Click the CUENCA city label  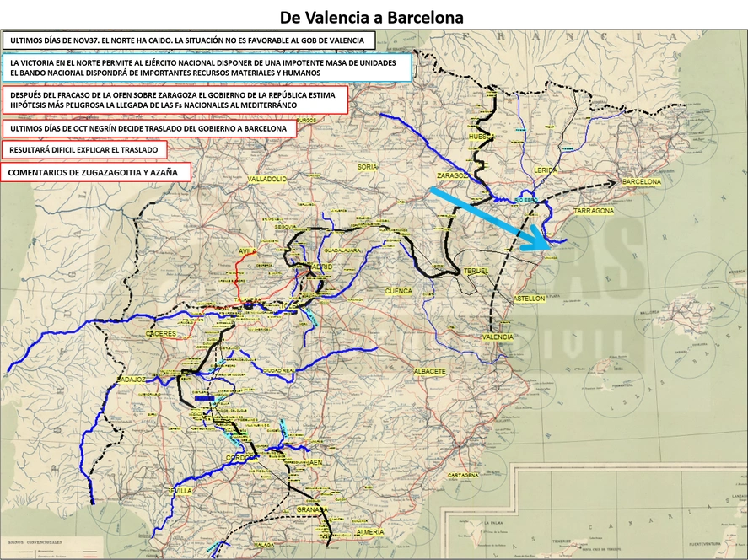(398, 291)
